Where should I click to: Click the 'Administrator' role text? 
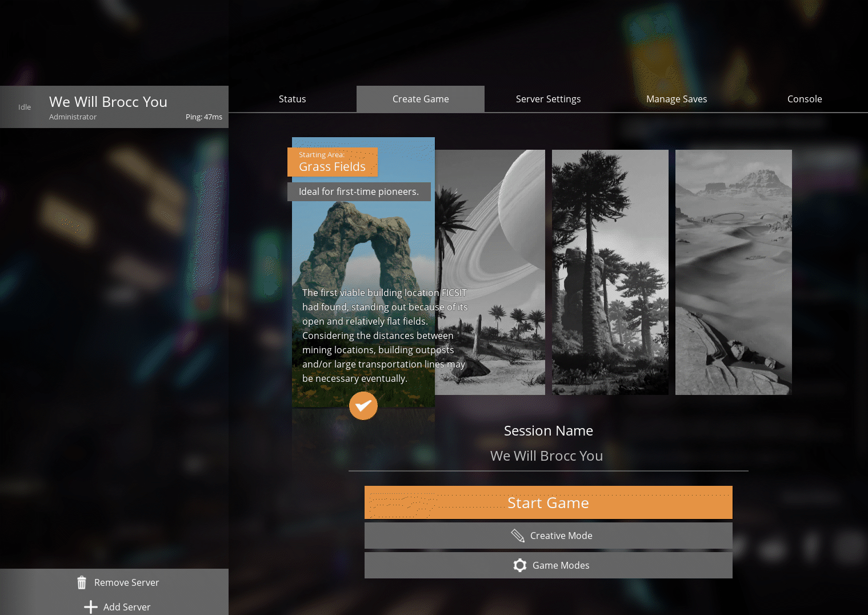tap(73, 117)
